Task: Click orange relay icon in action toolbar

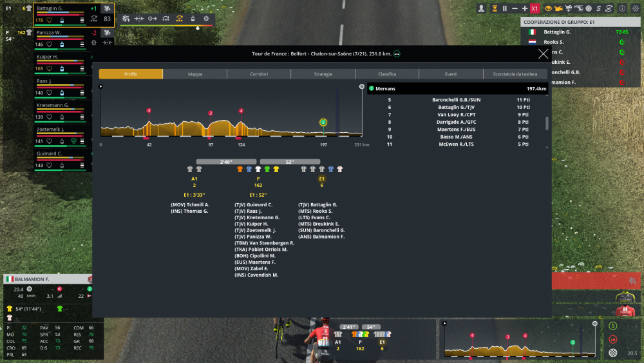Action: 180,19
